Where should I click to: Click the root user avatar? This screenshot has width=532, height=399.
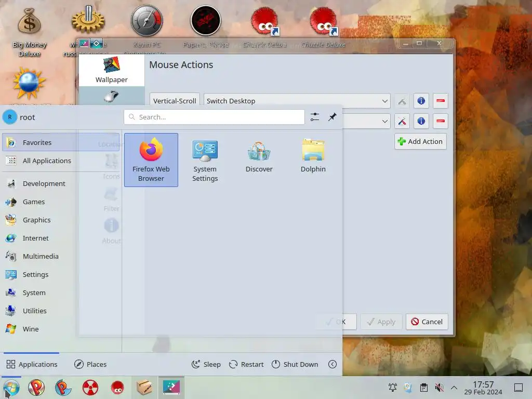pos(10,117)
